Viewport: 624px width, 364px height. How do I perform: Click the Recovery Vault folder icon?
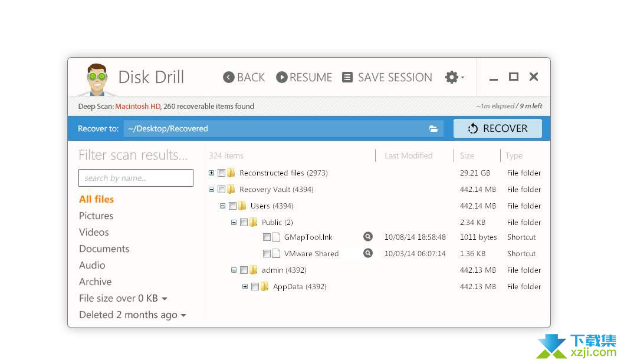pos(231,190)
